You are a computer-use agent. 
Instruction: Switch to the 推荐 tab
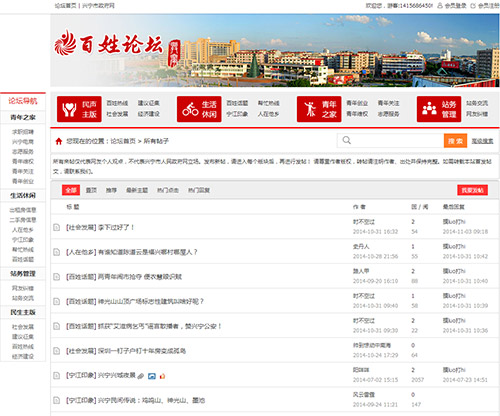click(x=111, y=190)
